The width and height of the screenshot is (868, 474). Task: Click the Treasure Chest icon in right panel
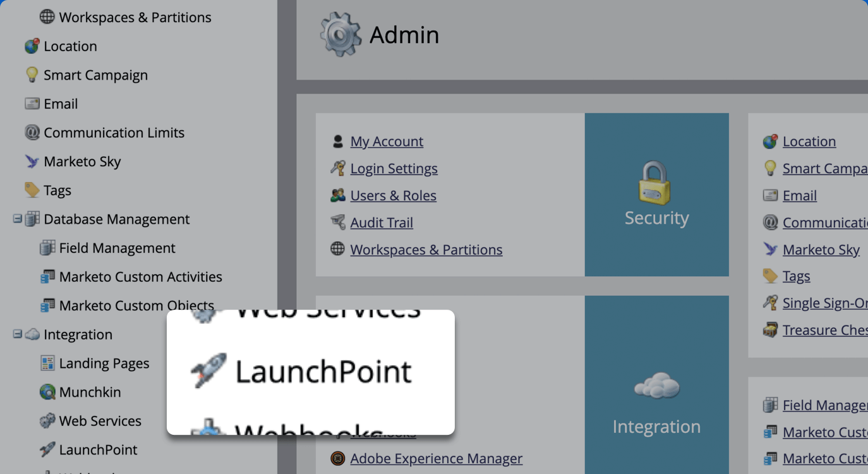[770, 330]
